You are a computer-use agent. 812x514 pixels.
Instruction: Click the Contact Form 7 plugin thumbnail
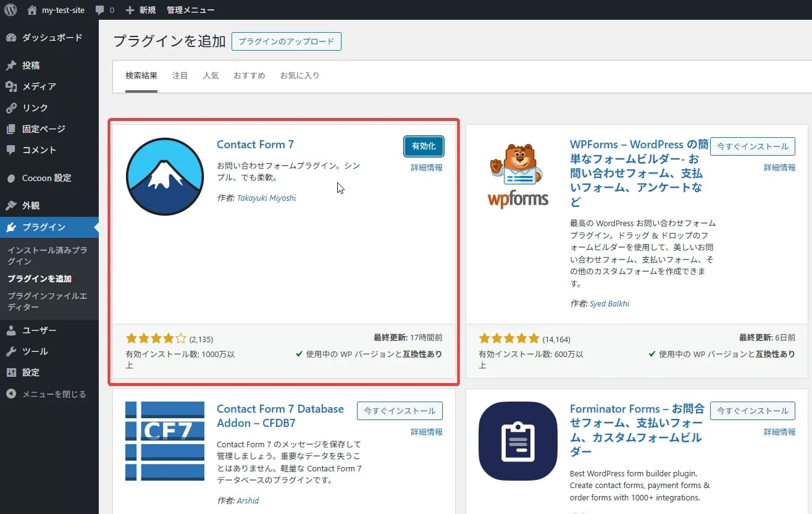tap(164, 176)
